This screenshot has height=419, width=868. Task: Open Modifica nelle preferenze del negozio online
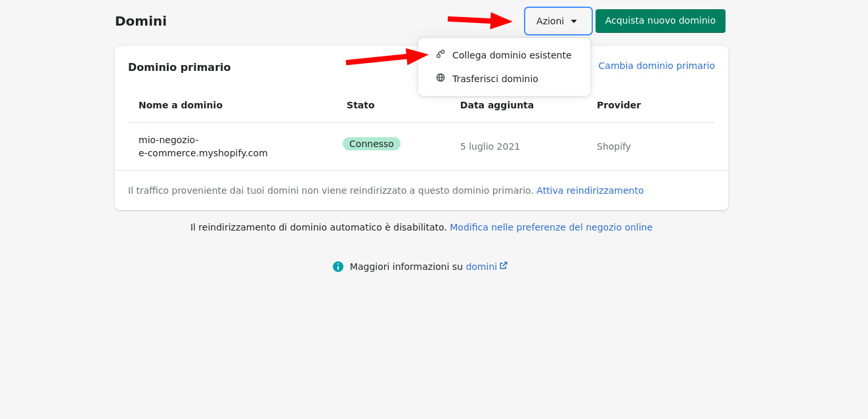pyautogui.click(x=551, y=227)
